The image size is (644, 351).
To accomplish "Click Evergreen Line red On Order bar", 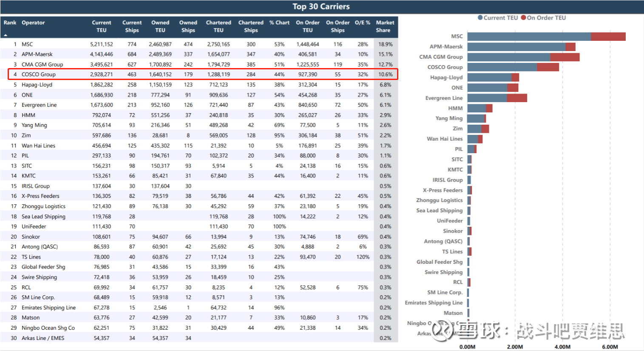I will point(517,98).
